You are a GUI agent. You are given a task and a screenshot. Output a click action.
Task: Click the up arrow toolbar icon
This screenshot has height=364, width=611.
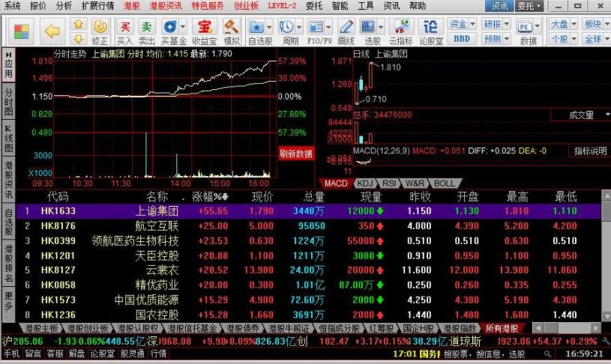point(78,24)
